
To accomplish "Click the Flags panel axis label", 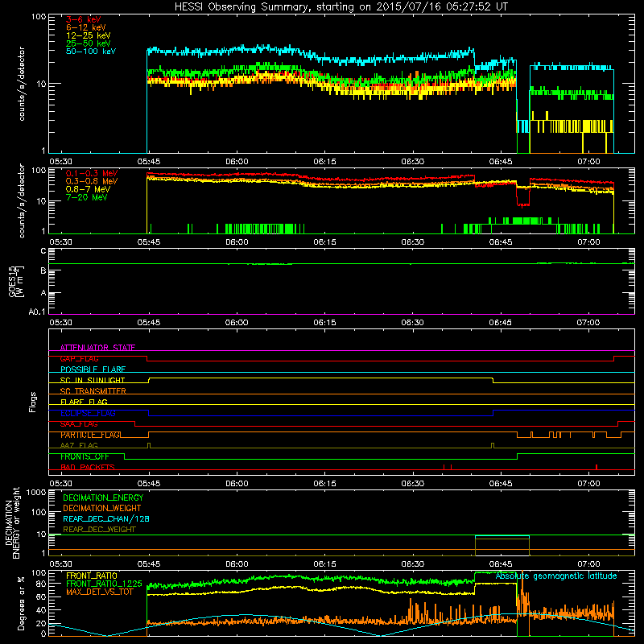I will 33,402.
